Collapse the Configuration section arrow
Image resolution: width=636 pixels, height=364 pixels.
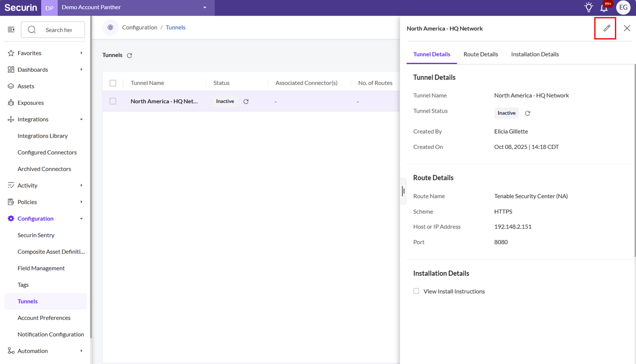(81, 219)
